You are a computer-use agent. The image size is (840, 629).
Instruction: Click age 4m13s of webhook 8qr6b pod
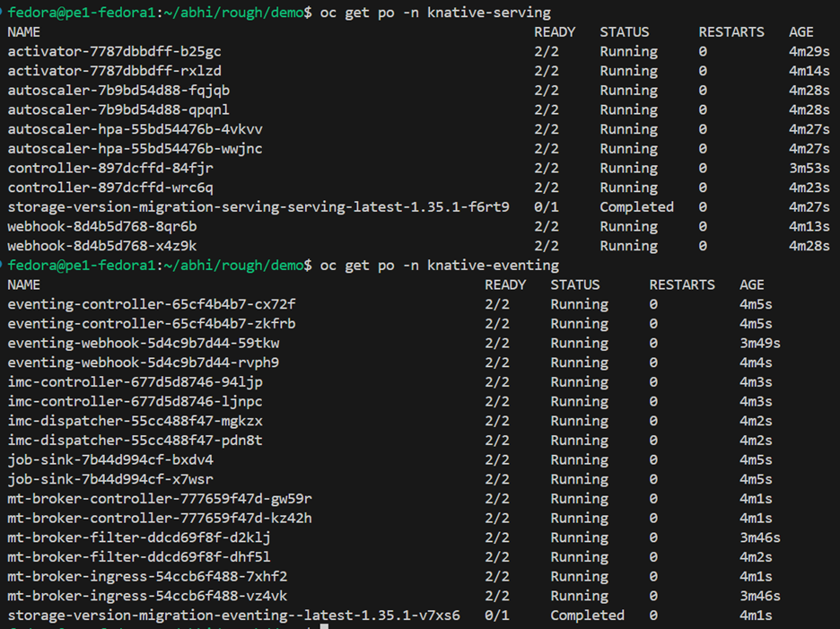[809, 227]
